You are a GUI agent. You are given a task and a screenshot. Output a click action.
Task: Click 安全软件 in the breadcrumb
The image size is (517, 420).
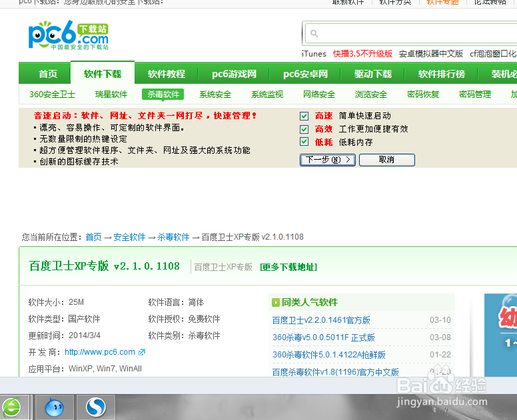pyautogui.click(x=129, y=237)
